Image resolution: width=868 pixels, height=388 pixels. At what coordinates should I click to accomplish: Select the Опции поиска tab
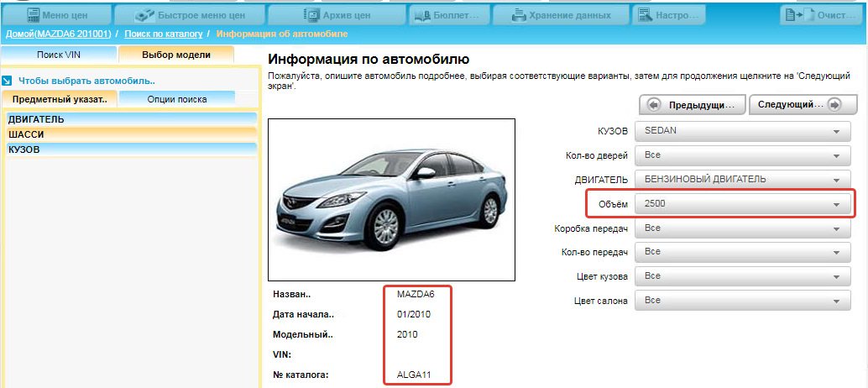(x=177, y=100)
